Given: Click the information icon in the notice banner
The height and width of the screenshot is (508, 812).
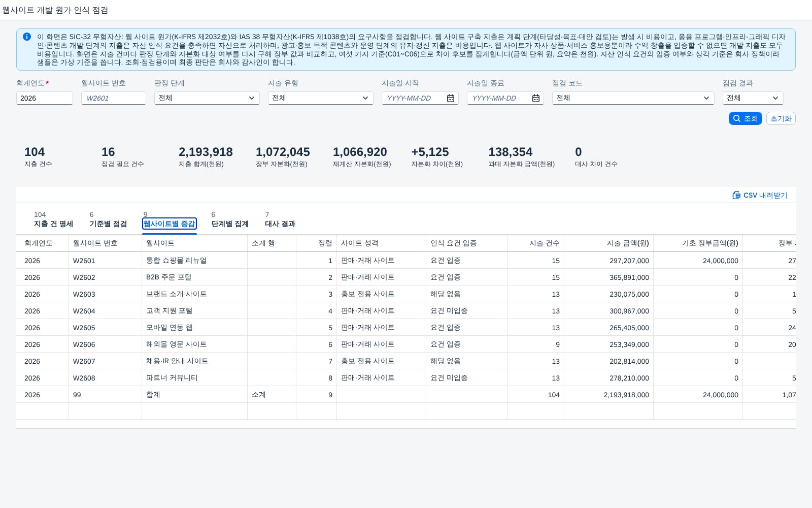Looking at the screenshot, I should pyautogui.click(x=27, y=37).
